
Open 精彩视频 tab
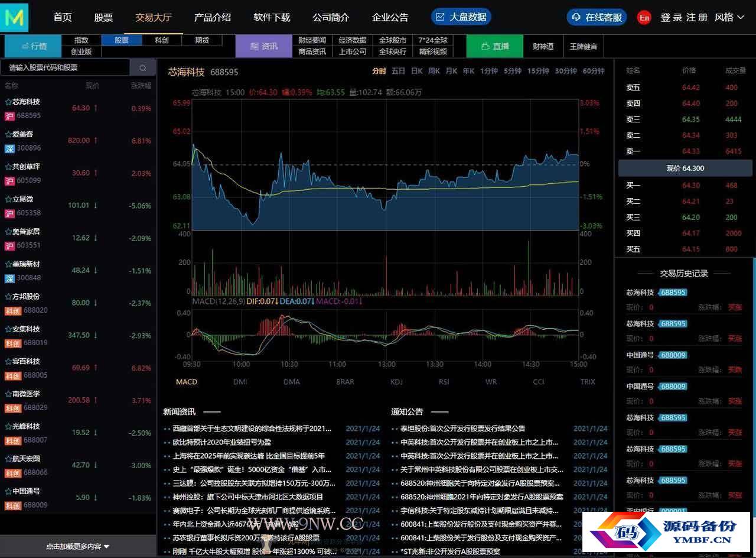tap(433, 51)
